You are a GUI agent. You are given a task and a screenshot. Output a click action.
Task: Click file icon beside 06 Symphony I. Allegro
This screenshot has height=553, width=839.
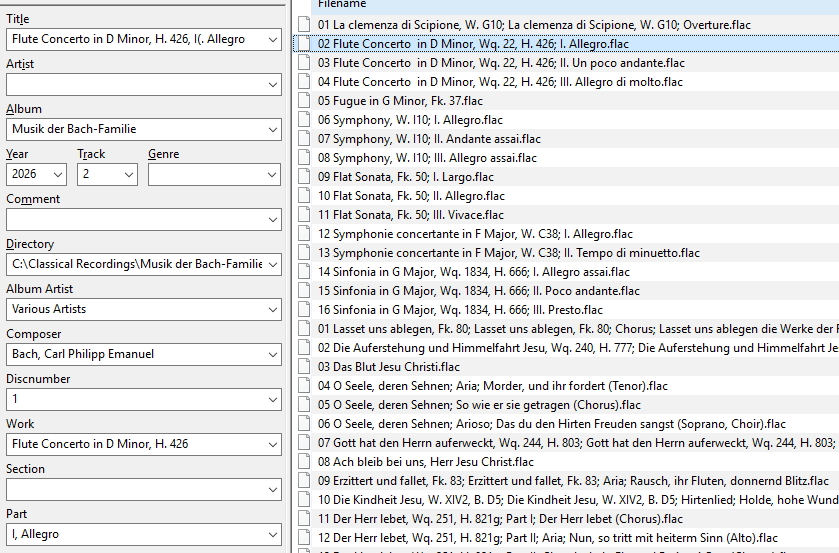[306, 120]
